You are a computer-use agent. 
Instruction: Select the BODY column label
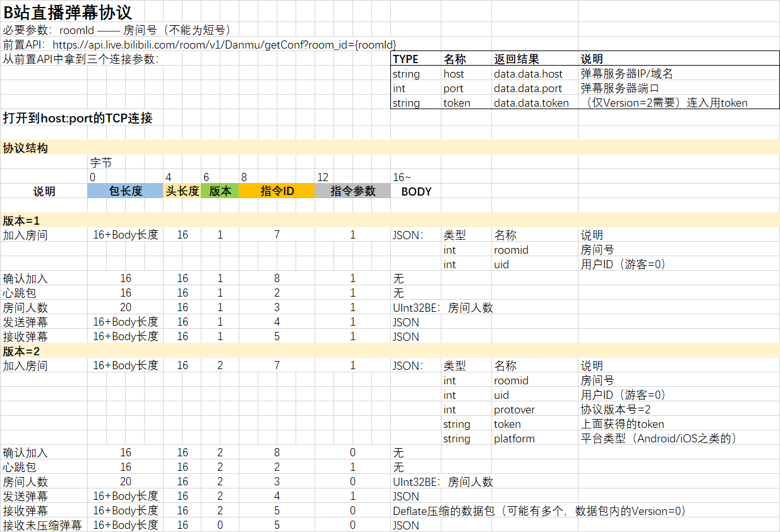(416, 191)
